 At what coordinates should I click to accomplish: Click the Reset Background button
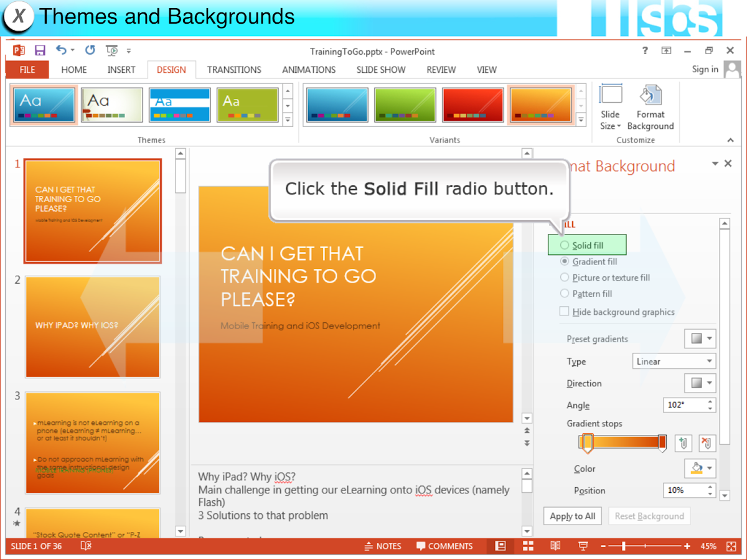click(x=649, y=516)
